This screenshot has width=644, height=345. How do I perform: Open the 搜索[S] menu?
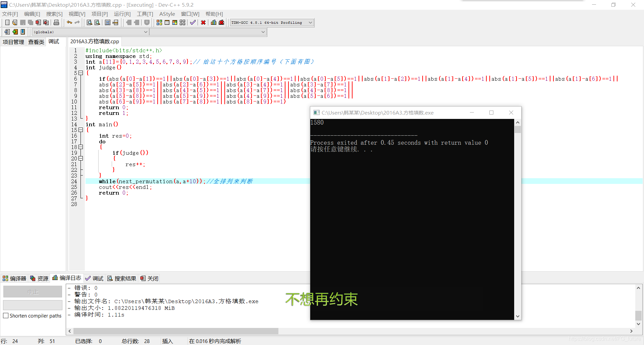click(x=54, y=14)
